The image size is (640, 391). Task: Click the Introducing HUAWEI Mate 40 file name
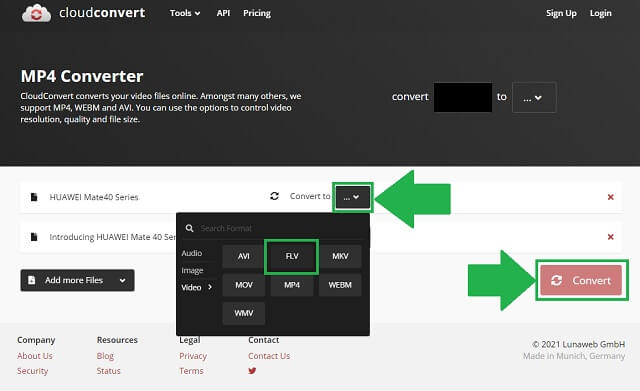[113, 237]
